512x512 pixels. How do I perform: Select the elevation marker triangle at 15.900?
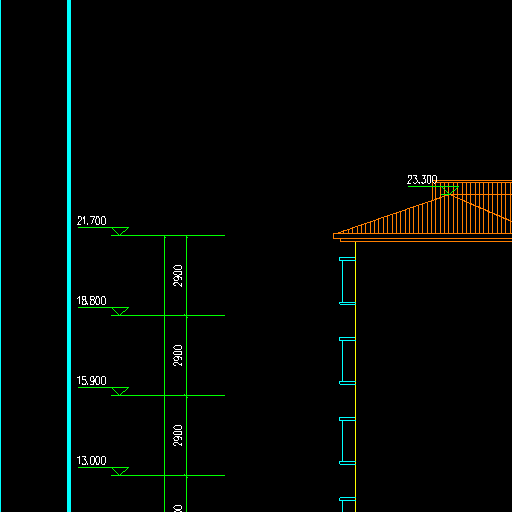120,391
